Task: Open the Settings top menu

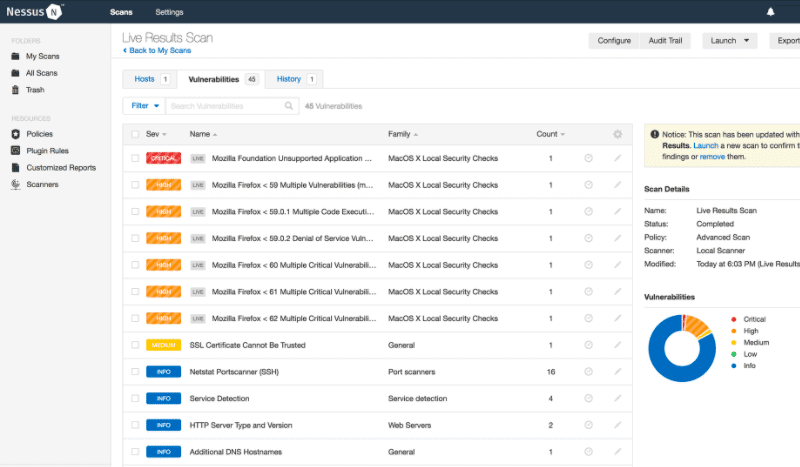Action: pyautogui.click(x=169, y=12)
